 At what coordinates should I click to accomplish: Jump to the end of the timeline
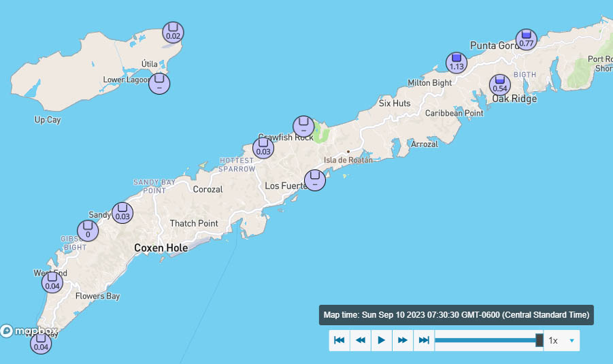pyautogui.click(x=424, y=340)
